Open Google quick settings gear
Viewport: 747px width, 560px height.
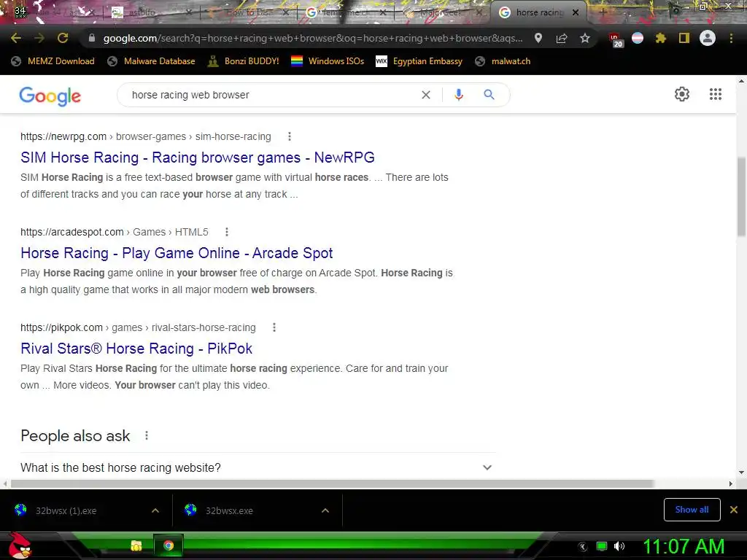[x=682, y=94]
